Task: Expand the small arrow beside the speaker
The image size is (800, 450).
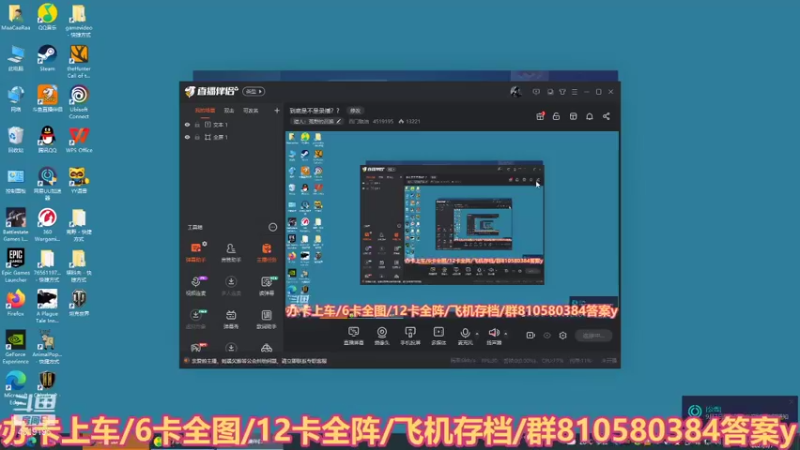Action: tap(506, 334)
